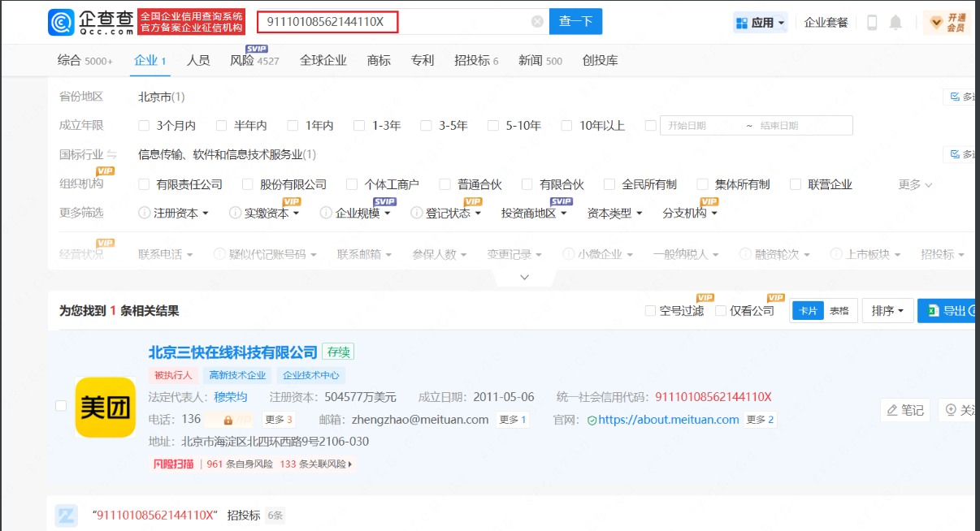
Task: Switch to the 风险 tab
Action: pyautogui.click(x=254, y=61)
